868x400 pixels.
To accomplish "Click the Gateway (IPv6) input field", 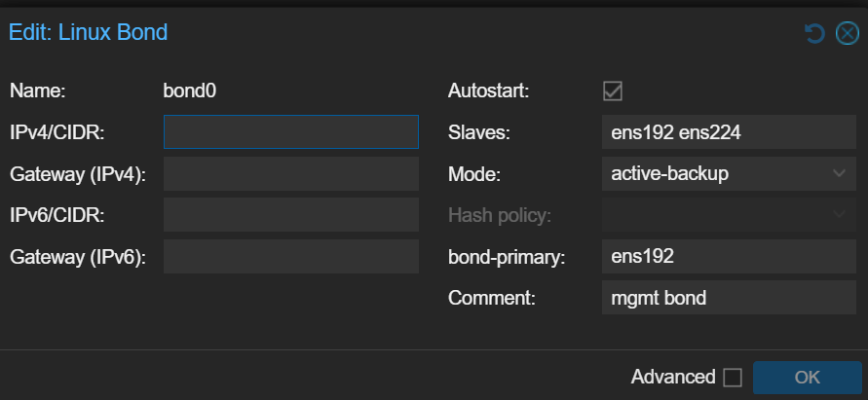I will (x=291, y=257).
